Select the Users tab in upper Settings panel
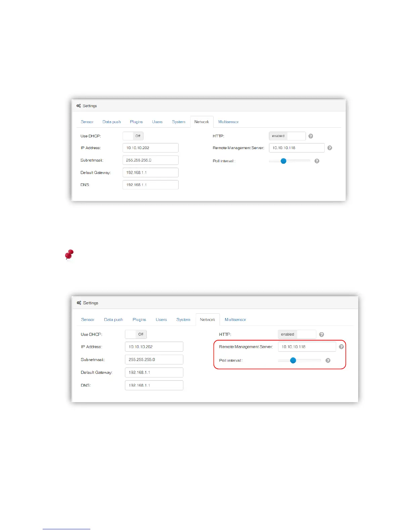This screenshot has height=532, width=411. pos(157,122)
